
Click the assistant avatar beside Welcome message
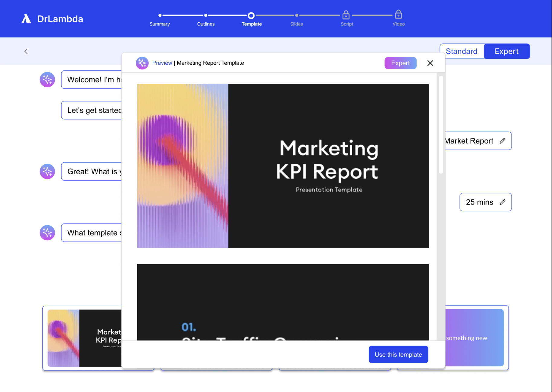point(47,80)
